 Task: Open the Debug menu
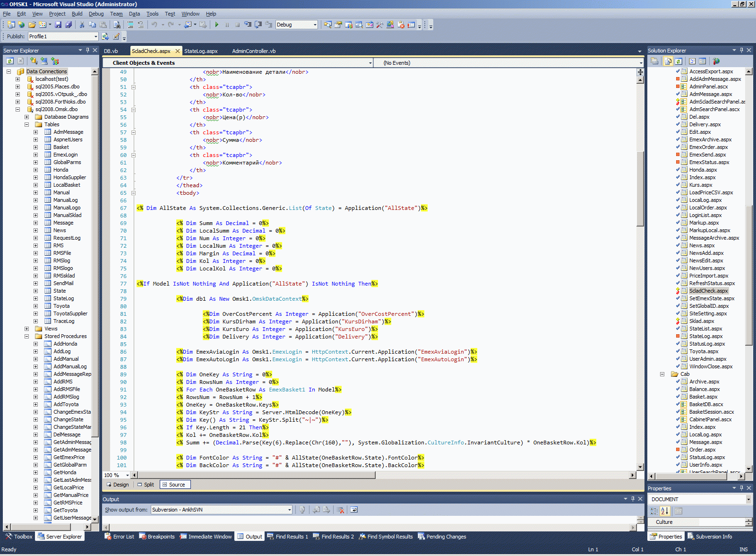pyautogui.click(x=96, y=14)
